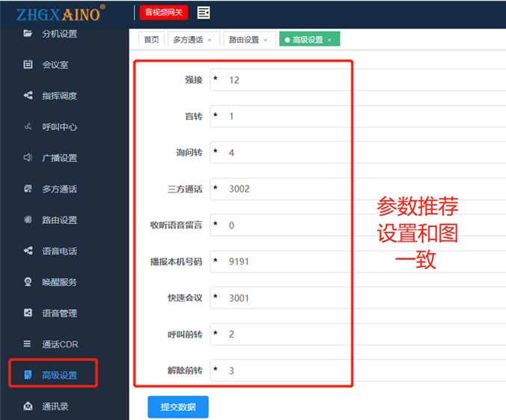Open 通讯录 in the sidebar
Screen dimensions: 506x420
(x=55, y=407)
